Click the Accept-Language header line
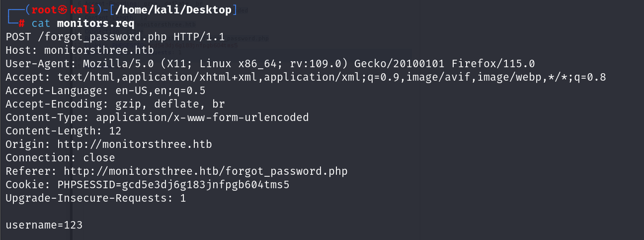Image resolution: width=644 pixels, height=240 pixels. pyautogui.click(x=105, y=91)
